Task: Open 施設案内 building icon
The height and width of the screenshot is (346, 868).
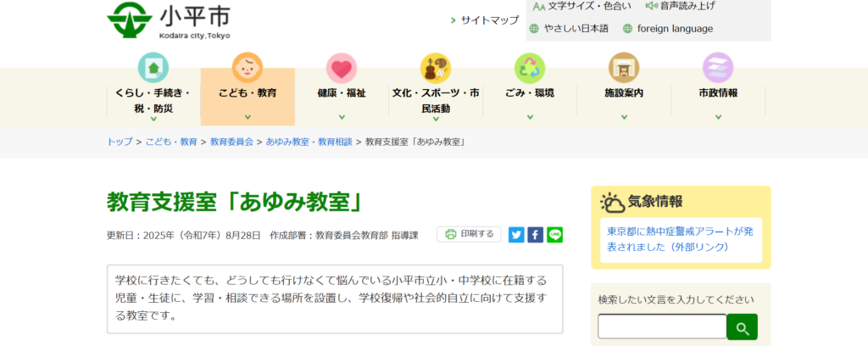Action: (624, 68)
